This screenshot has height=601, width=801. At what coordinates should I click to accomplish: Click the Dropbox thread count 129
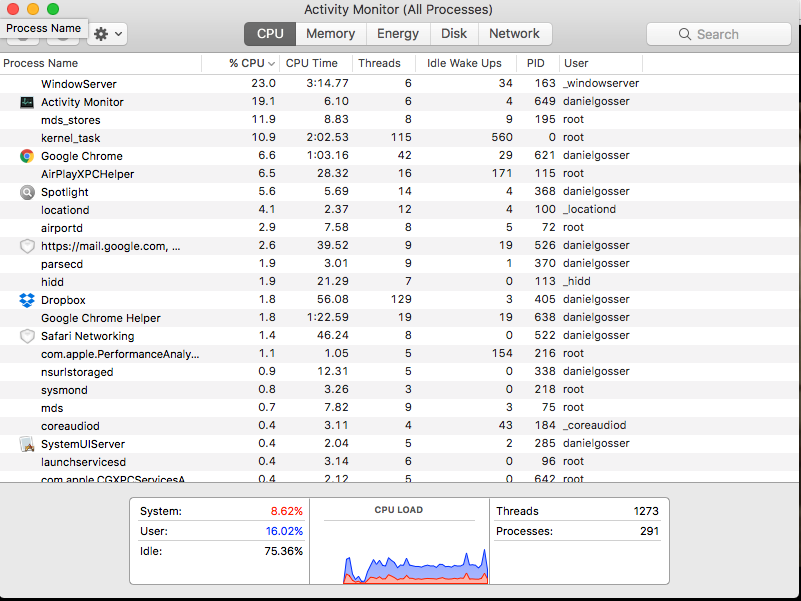pos(402,299)
